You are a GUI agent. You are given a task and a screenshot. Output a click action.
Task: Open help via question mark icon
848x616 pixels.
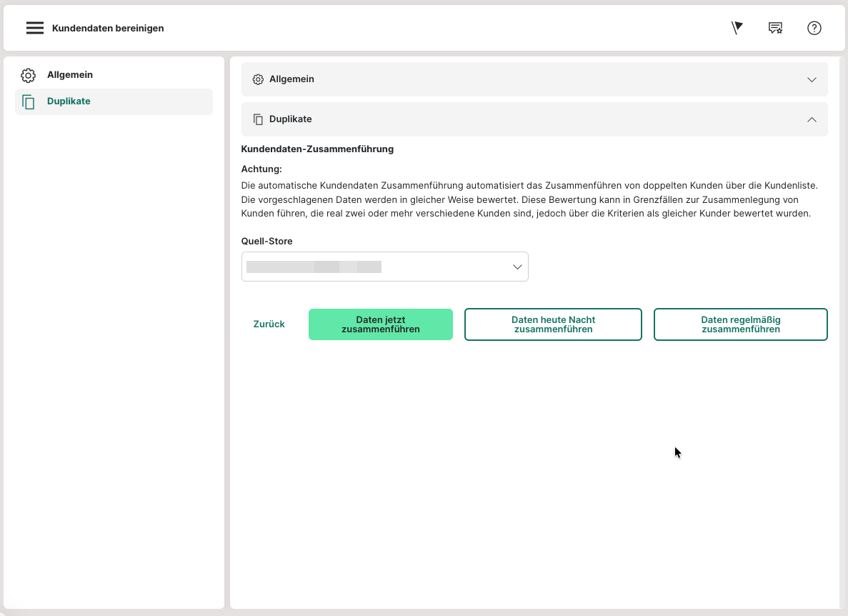point(814,28)
